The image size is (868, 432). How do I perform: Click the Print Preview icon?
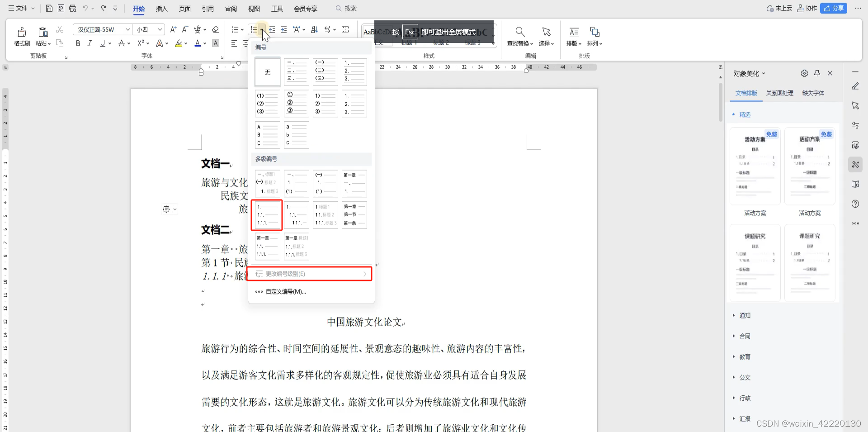tap(73, 8)
